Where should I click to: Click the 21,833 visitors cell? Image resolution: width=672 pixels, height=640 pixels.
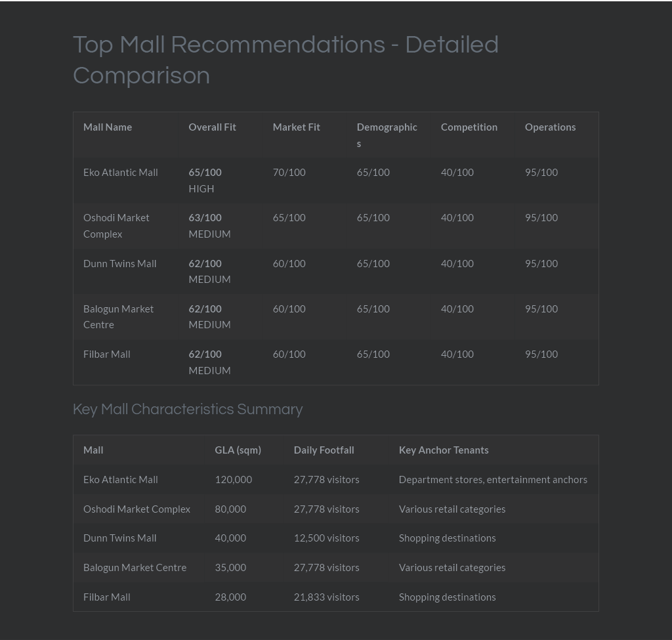(326, 597)
